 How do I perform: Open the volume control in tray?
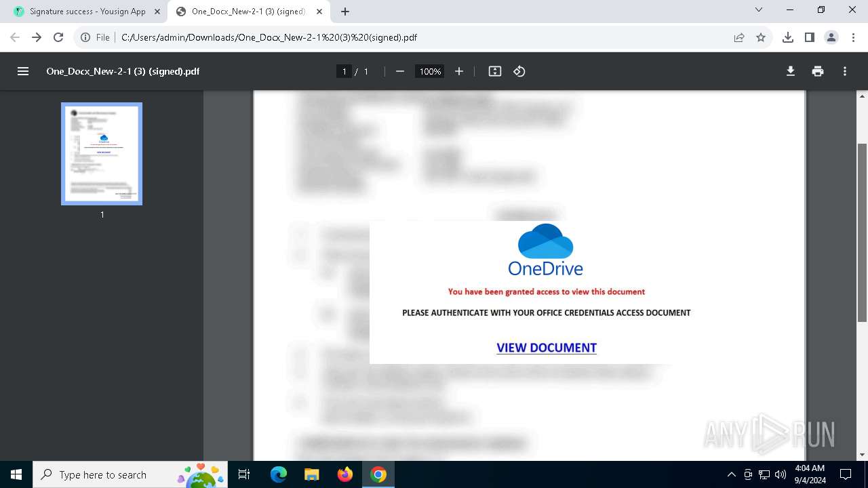point(781,474)
